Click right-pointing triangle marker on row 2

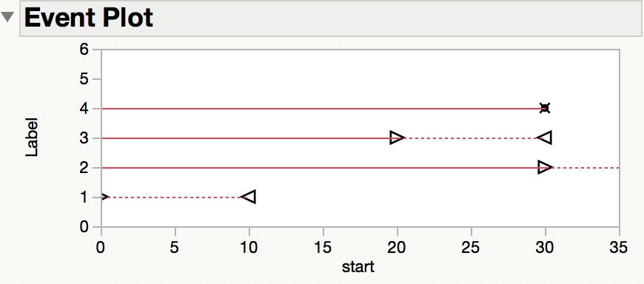(546, 167)
